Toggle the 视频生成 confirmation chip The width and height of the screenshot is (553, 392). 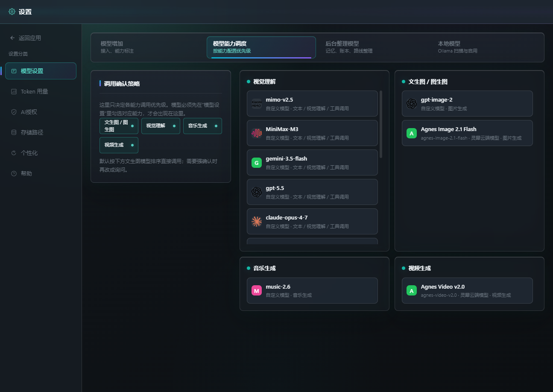[119, 145]
